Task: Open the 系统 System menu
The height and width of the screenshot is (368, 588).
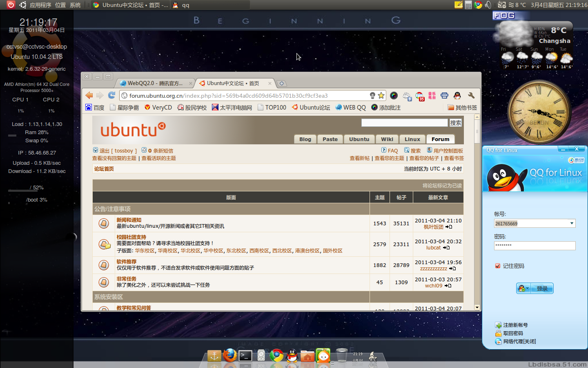Action: 75,5
